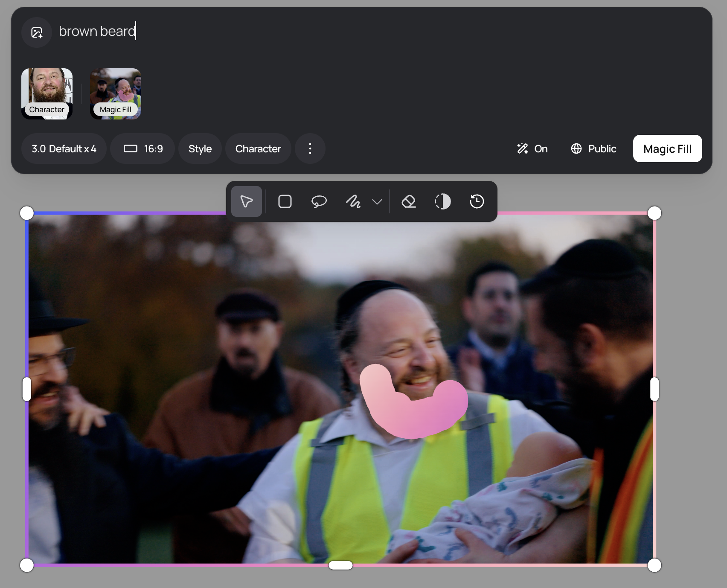This screenshot has width=727, height=588.
Task: Toggle the invert mask icon
Action: pos(442,201)
